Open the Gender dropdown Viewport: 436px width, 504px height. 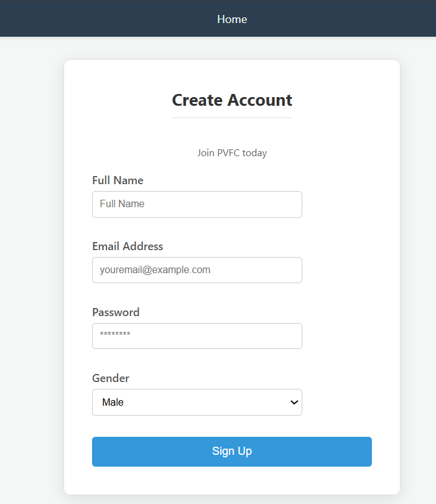click(x=197, y=402)
